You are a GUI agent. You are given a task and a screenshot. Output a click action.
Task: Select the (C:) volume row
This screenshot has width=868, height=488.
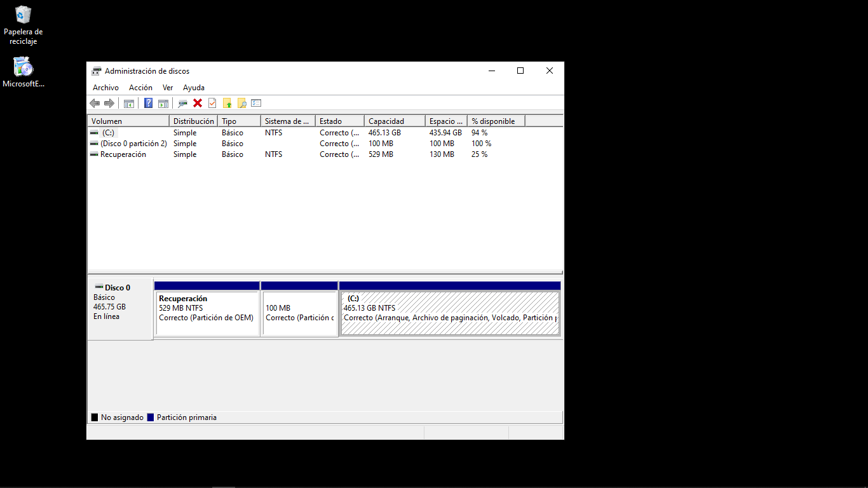(x=325, y=133)
